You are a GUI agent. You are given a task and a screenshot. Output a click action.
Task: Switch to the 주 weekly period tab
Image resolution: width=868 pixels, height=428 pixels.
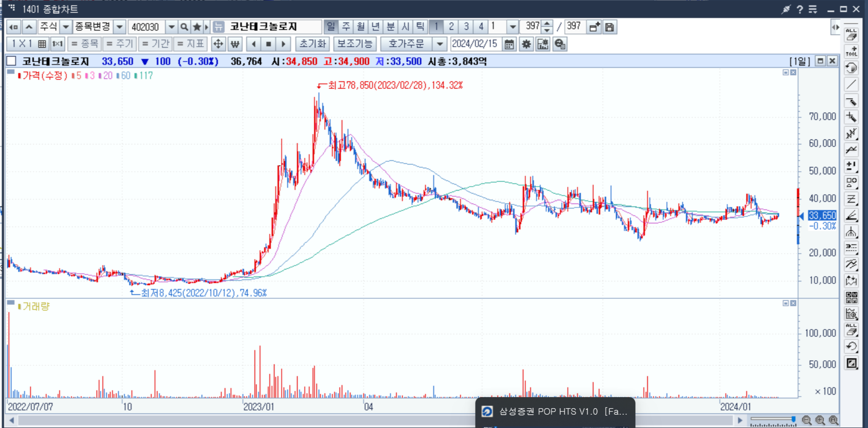[346, 27]
